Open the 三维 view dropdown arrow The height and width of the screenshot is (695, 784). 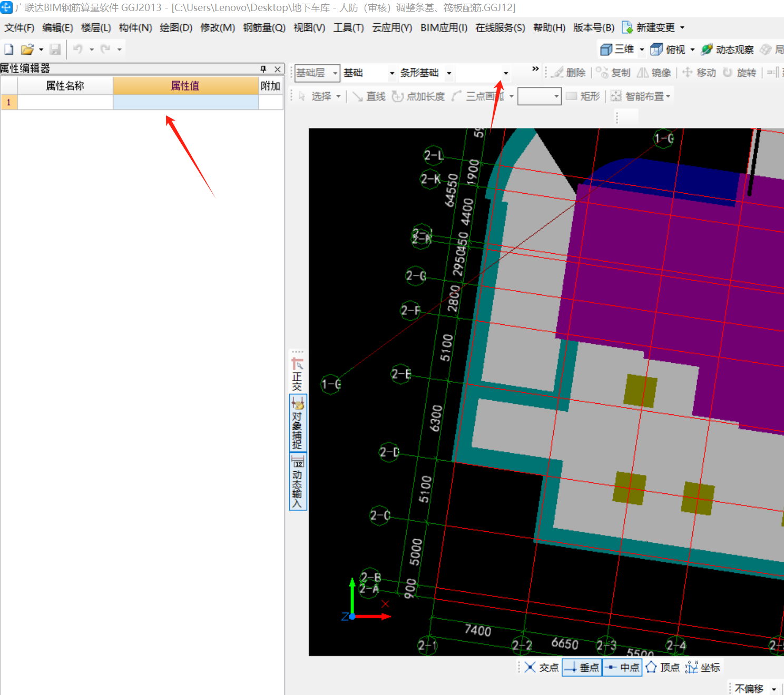(642, 49)
